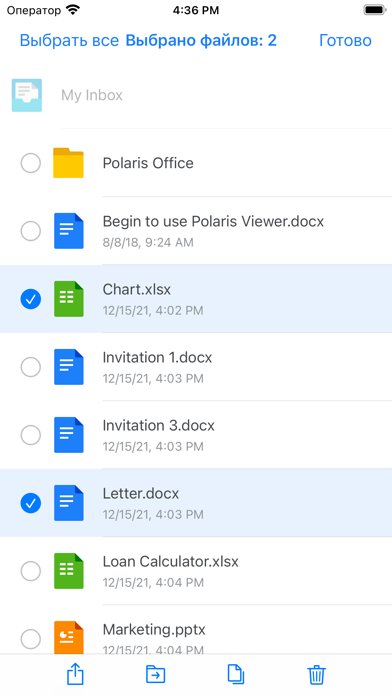Viewport: 392px width, 696px height.
Task: Tap the My Inbox label
Action: pyautogui.click(x=92, y=95)
